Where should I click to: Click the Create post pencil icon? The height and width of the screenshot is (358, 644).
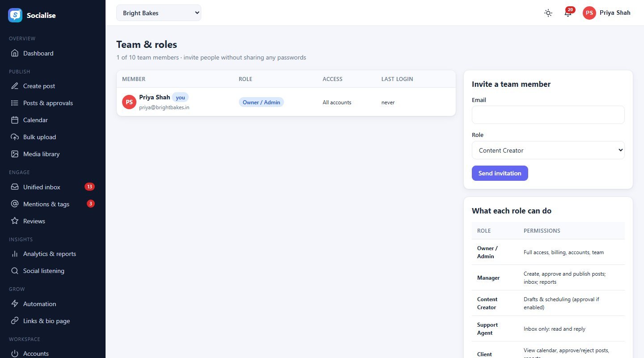click(x=15, y=86)
